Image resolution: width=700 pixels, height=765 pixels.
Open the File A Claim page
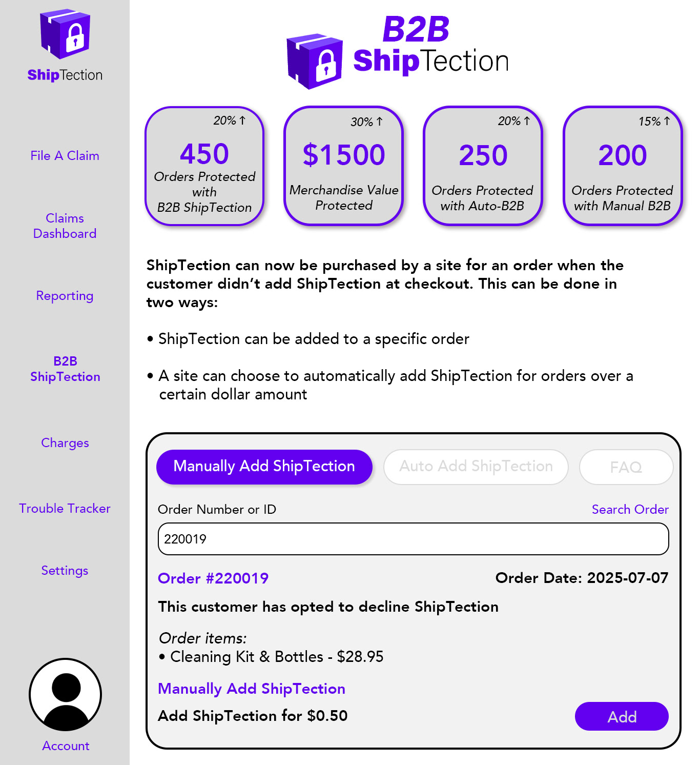pyautogui.click(x=65, y=156)
